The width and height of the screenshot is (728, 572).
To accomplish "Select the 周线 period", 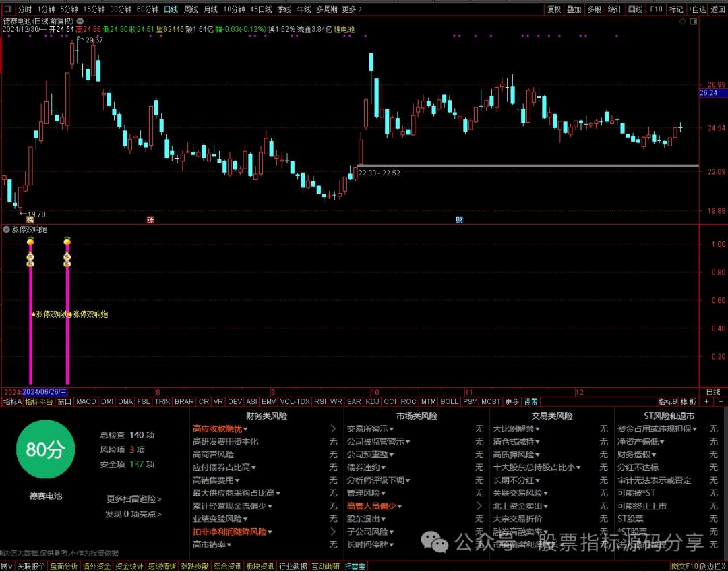I will click(x=191, y=9).
